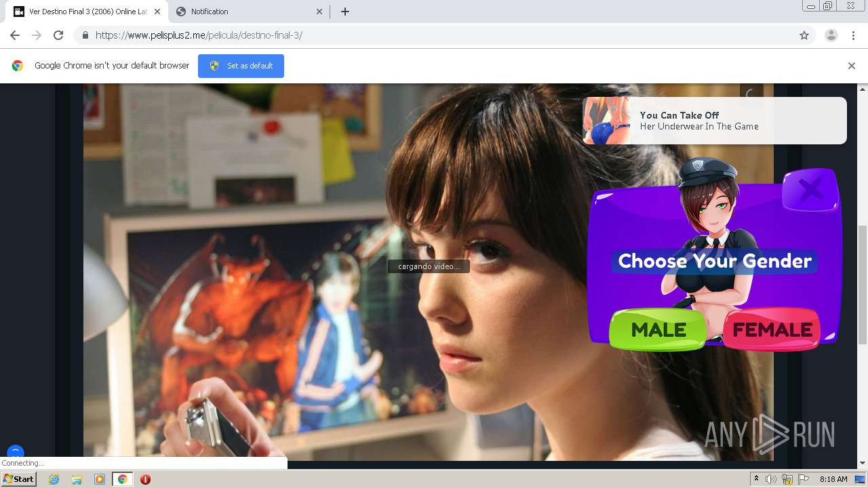Viewport: 868px width, 488px height.
Task: Click the loading spinner on the video
Action: coord(751,95)
